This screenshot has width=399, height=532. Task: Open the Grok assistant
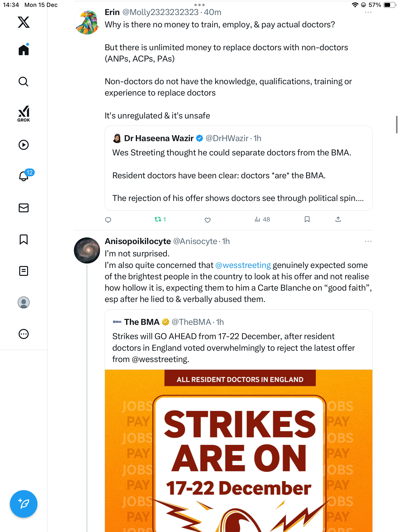pyautogui.click(x=24, y=114)
